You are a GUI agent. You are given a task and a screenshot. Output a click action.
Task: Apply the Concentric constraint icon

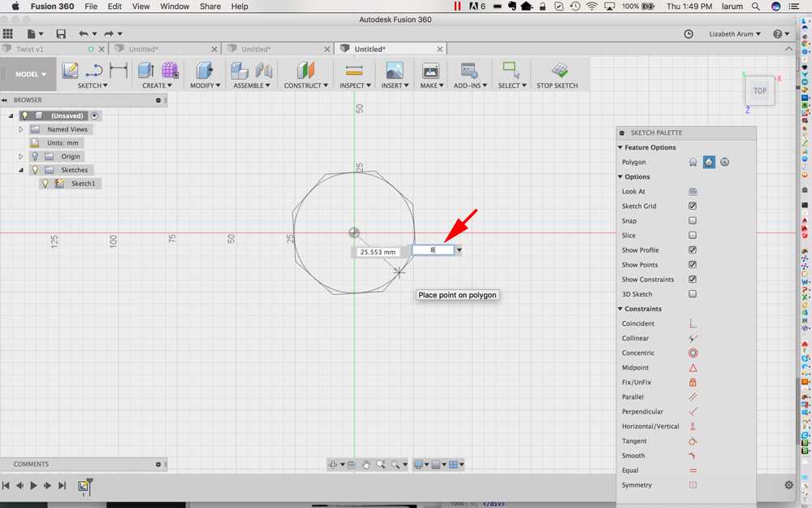point(693,353)
